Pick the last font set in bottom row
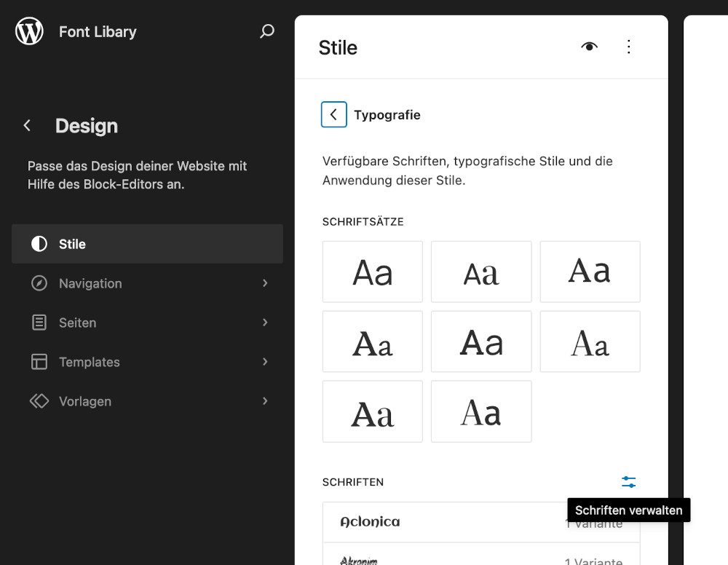 (480, 411)
